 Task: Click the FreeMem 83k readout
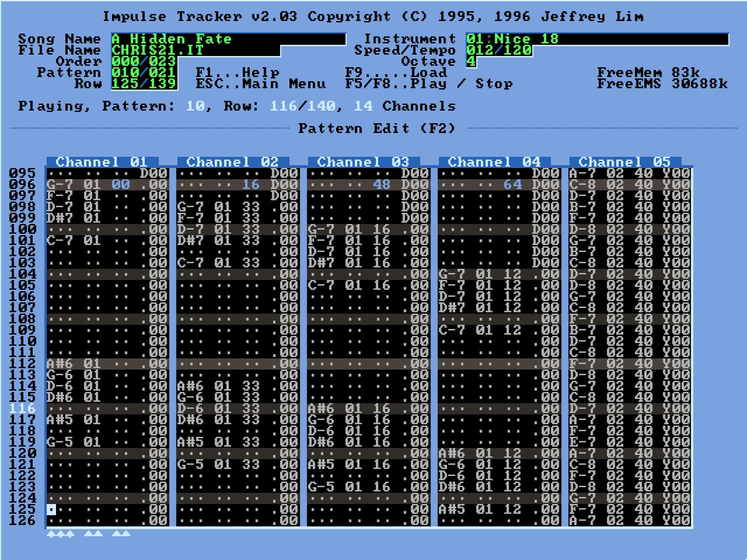pos(649,73)
